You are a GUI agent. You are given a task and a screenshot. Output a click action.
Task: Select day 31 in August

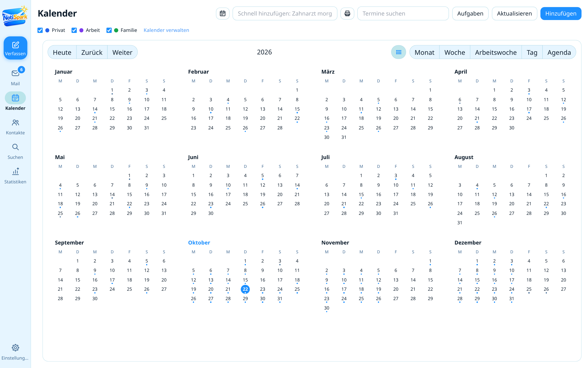point(460,222)
